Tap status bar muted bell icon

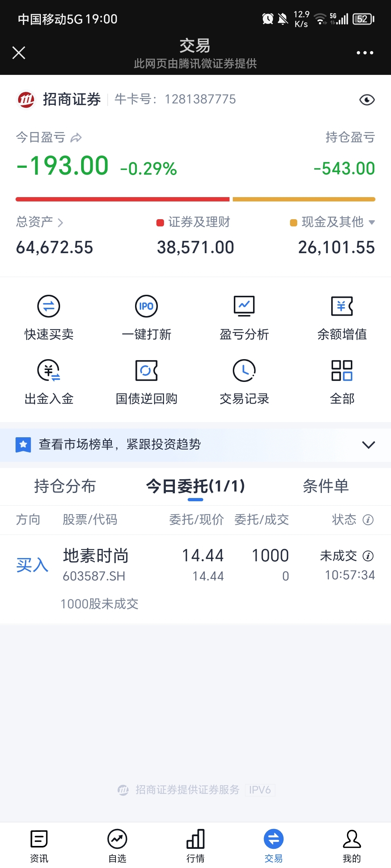point(283,19)
